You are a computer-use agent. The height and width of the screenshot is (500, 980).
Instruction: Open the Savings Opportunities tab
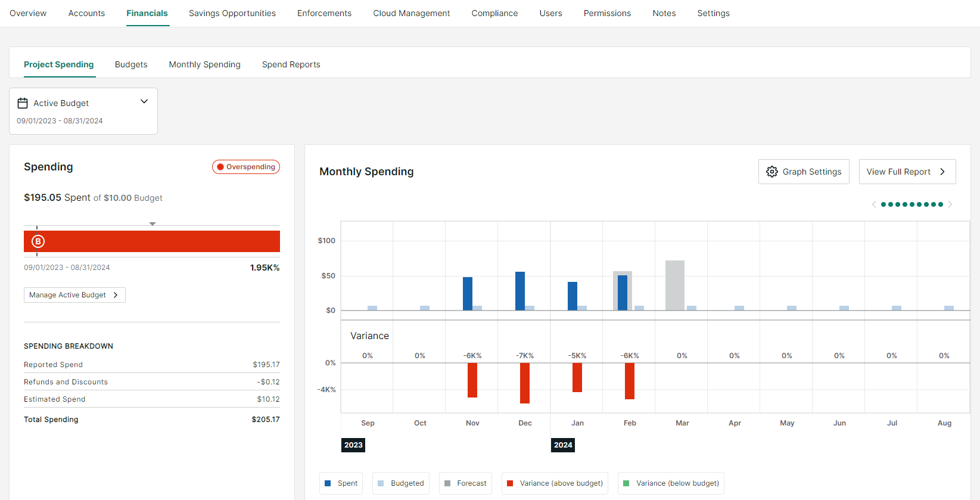coord(232,13)
